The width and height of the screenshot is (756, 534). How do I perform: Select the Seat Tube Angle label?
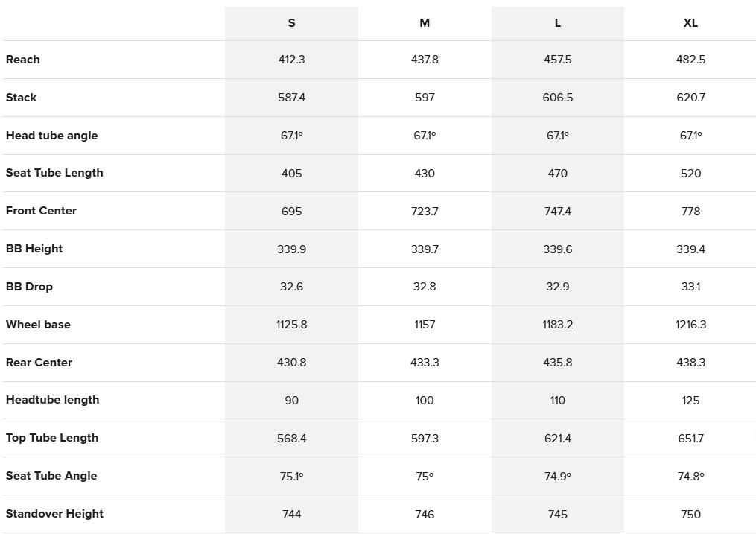(51, 476)
